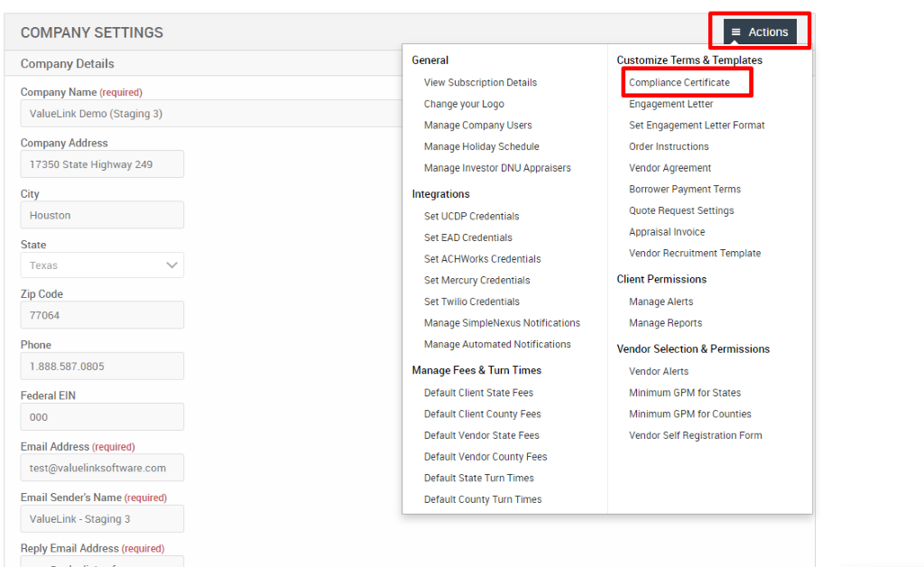Open Manage SimpleNexus Notifications
Image resolution: width=924 pixels, height=567 pixels.
click(502, 323)
